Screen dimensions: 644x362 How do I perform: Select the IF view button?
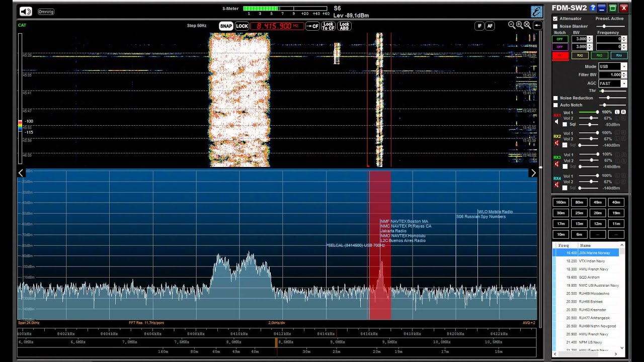click(479, 26)
